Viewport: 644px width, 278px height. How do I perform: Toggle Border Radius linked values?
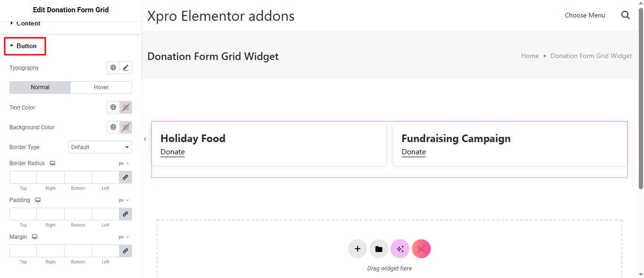tap(125, 177)
